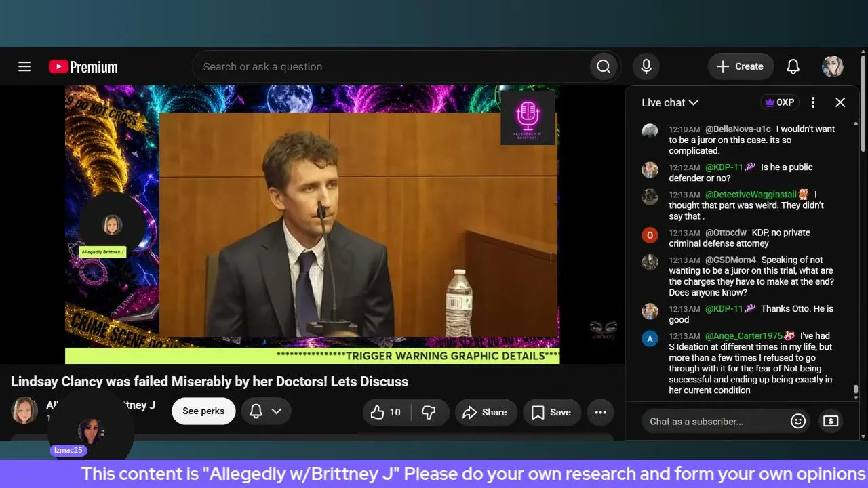Open live chat more options menu
The image size is (868, 488).
tap(813, 102)
